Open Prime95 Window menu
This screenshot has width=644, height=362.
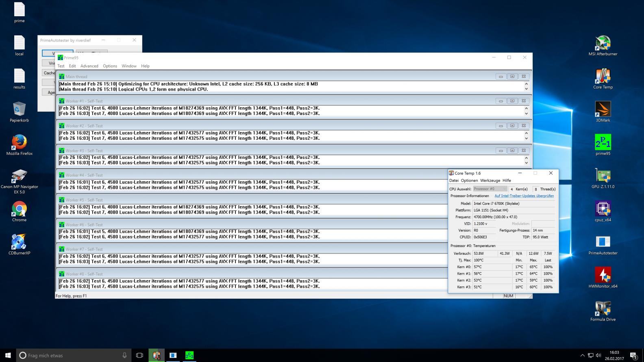pos(129,66)
